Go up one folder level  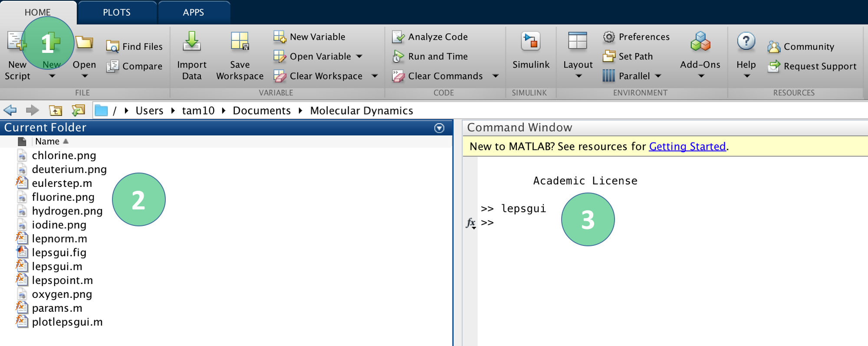[x=56, y=111]
